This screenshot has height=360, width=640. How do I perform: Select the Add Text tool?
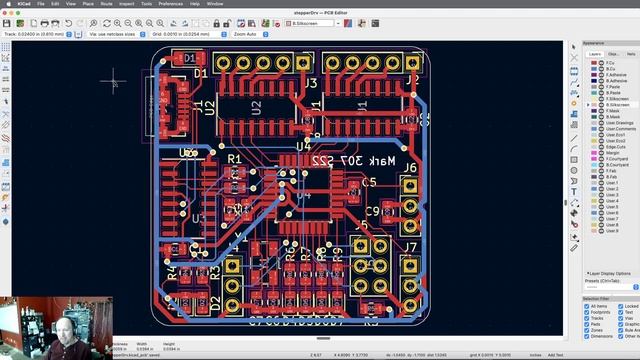[x=574, y=191]
